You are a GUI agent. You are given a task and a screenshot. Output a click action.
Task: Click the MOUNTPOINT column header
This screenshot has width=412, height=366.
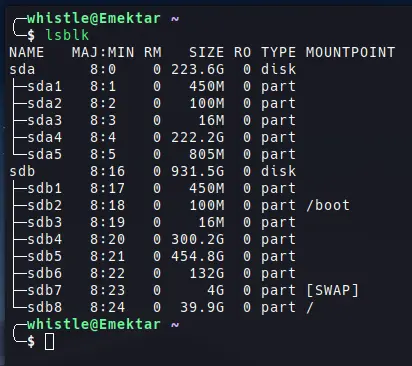pyautogui.click(x=350, y=52)
